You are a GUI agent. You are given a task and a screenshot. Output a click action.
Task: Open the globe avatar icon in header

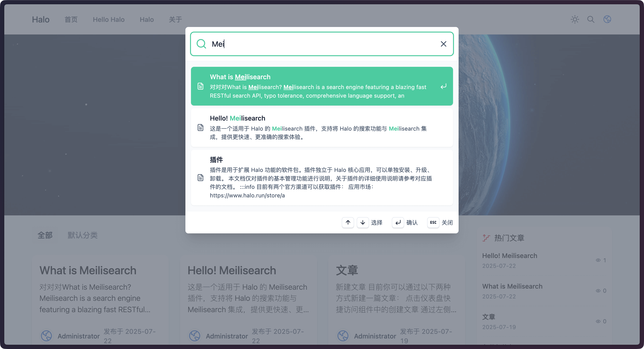607,19
